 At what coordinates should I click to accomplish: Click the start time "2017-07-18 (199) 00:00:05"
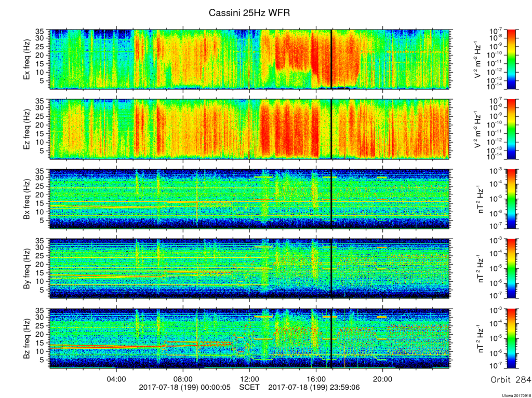click(x=184, y=387)
